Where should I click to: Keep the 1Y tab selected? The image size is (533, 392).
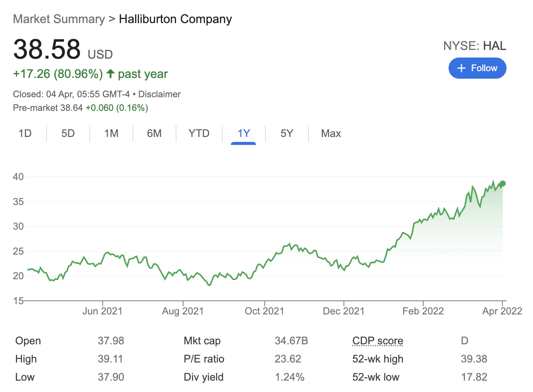[x=243, y=133]
